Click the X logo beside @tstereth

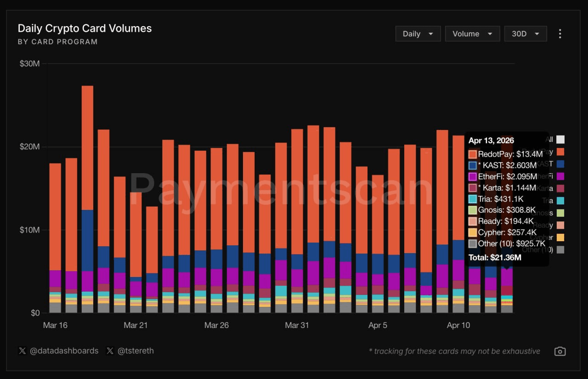110,351
